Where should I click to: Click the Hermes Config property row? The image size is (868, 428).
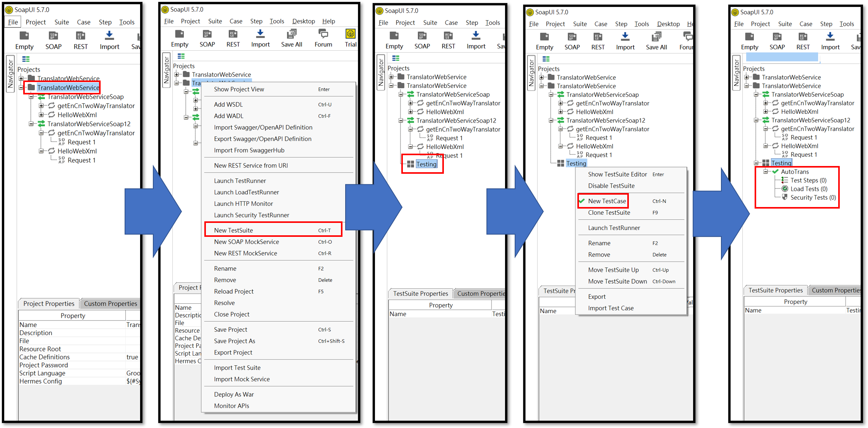tap(41, 381)
